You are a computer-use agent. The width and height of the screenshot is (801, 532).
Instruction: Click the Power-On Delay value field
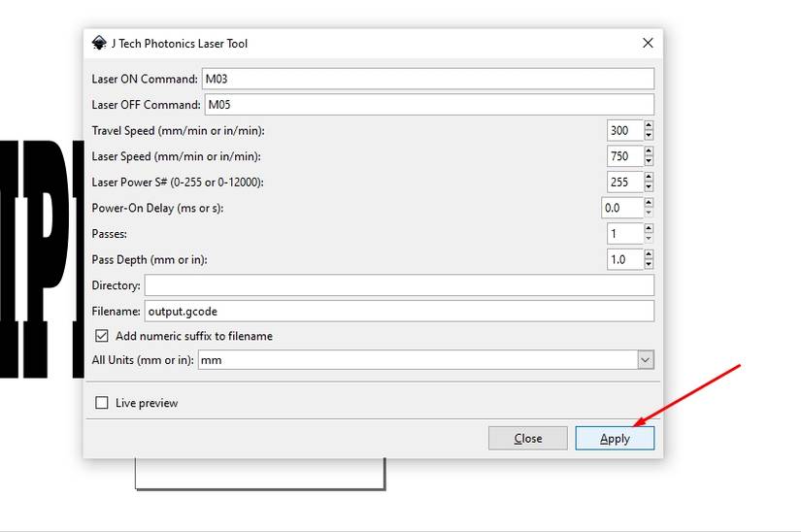coord(621,208)
